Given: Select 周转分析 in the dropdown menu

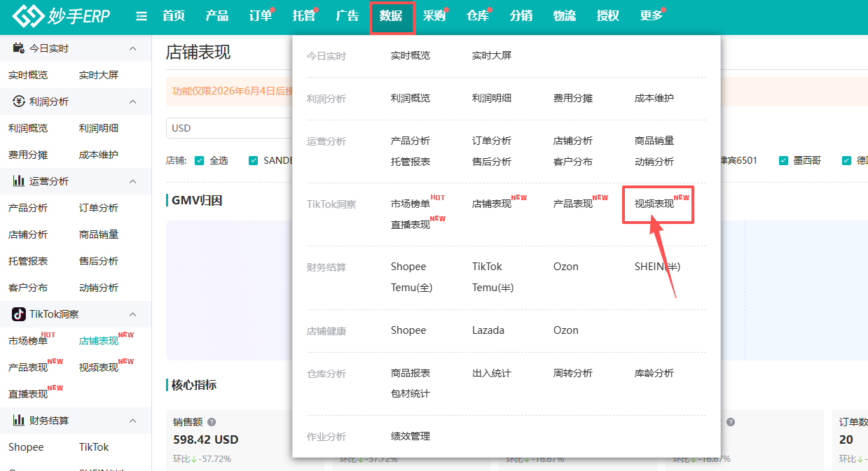Looking at the screenshot, I should (573, 373).
